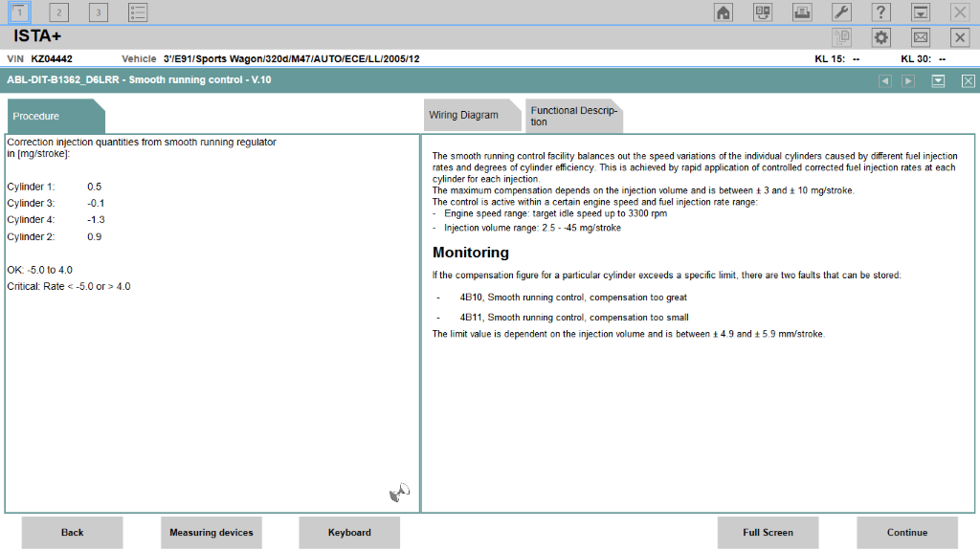Open help via question mark icon
Viewport: 980px width, 551px height.
coord(880,12)
